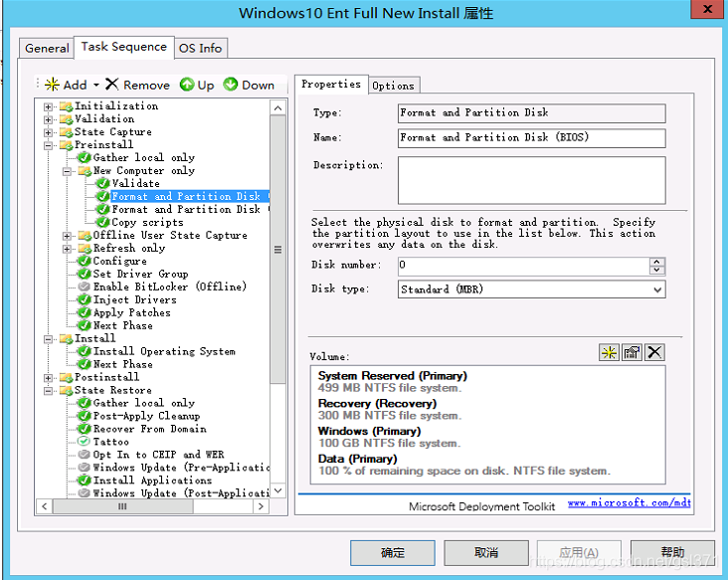
Task: Select Gather local only under Preinstall
Action: (143, 158)
